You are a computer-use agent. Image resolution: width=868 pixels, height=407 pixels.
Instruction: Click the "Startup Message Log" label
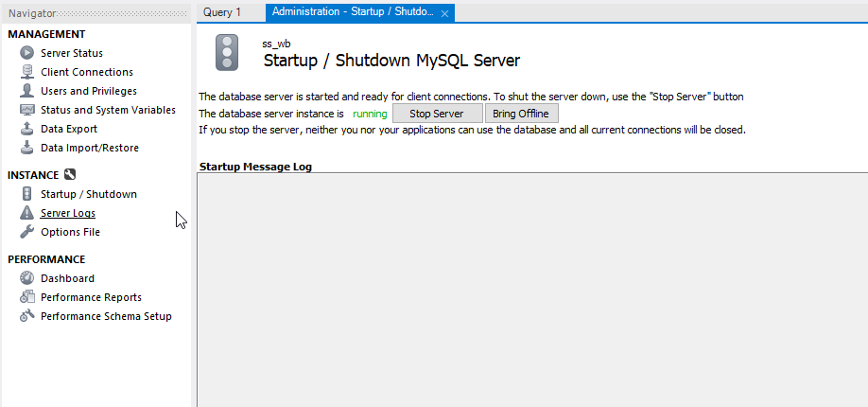coord(255,167)
